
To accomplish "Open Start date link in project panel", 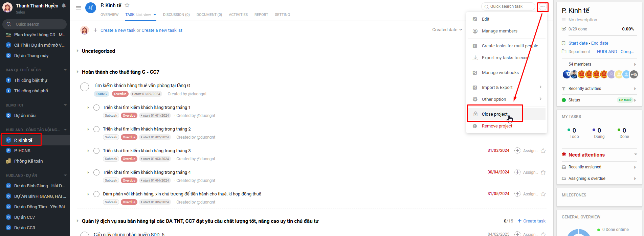I will coord(578,43).
